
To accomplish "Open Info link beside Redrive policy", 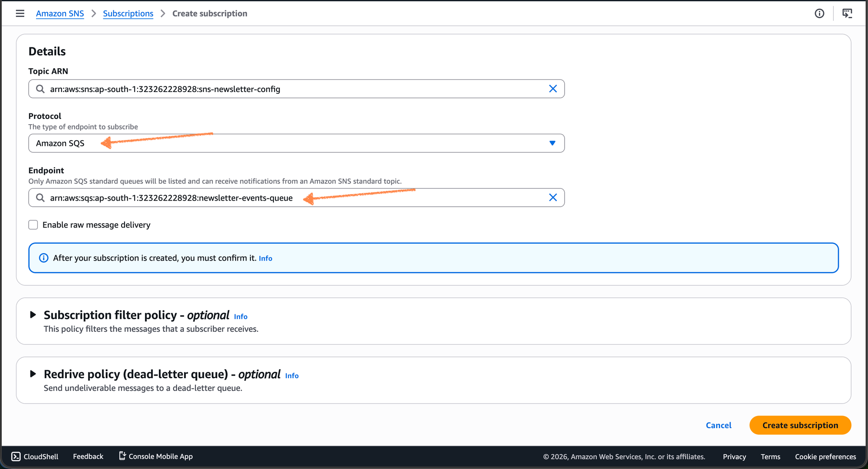I will point(292,376).
